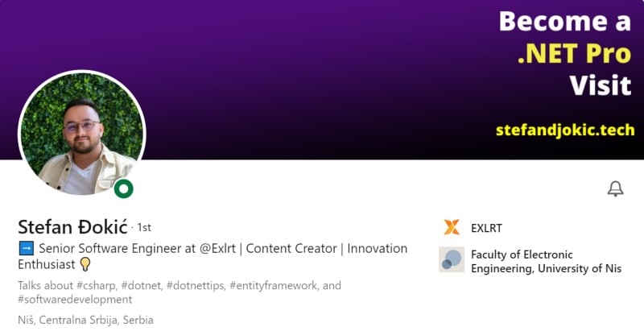This screenshot has width=644, height=331.
Task: Click the Faculty of Electronic Engineering logo
Action: coord(452,259)
